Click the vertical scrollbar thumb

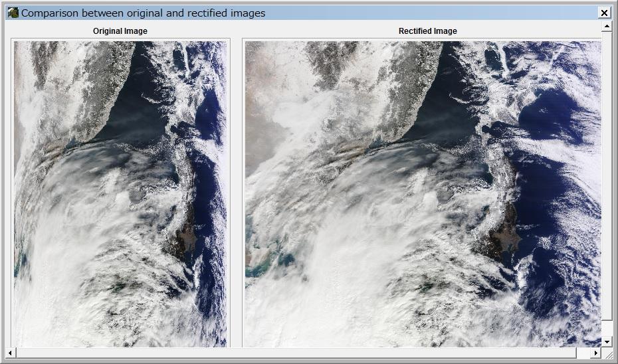pyautogui.click(x=607, y=176)
